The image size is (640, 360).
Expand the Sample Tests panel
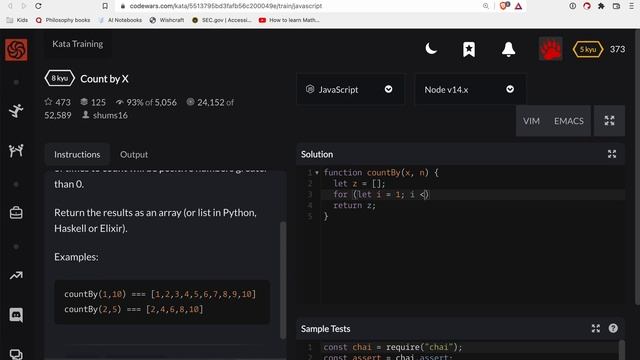click(596, 328)
